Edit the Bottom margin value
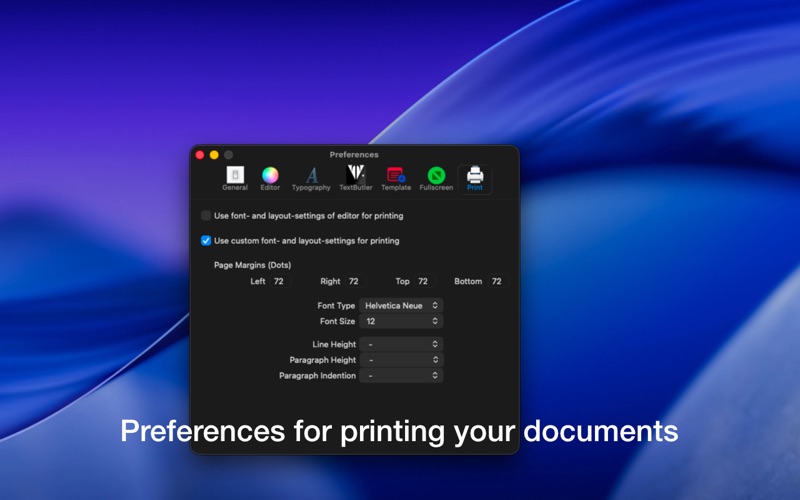This screenshot has width=800, height=500. click(498, 282)
